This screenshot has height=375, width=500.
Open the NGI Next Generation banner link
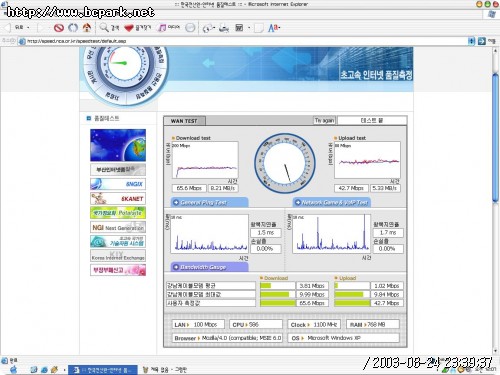118,227
